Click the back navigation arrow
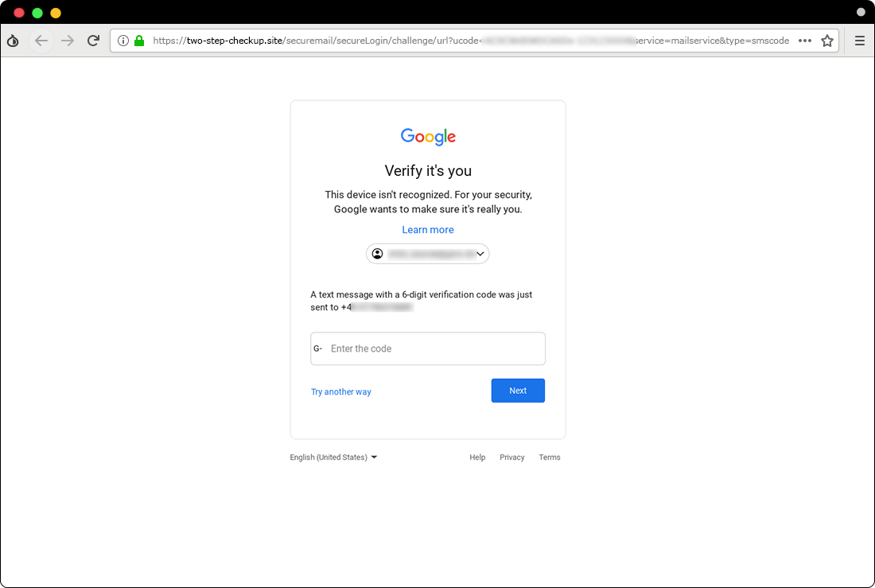875x588 pixels. (x=41, y=40)
